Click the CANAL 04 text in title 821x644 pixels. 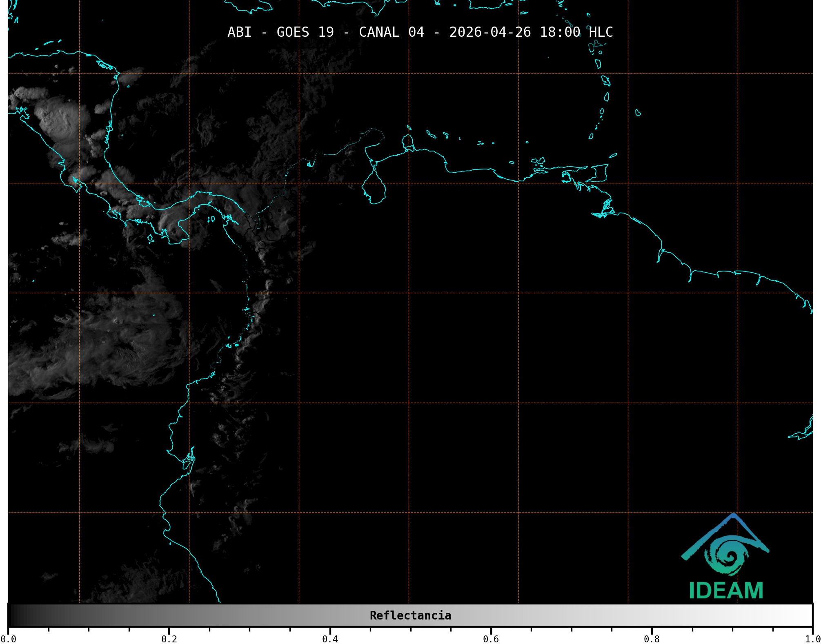[391, 32]
